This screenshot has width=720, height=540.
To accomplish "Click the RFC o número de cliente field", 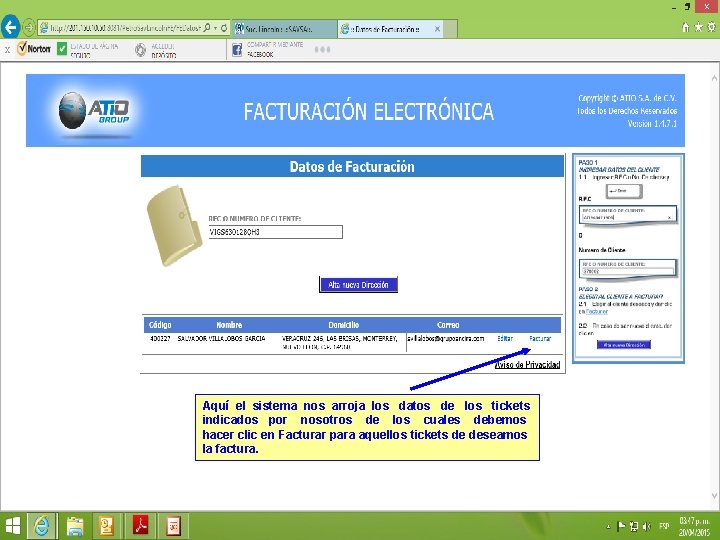I will [276, 232].
